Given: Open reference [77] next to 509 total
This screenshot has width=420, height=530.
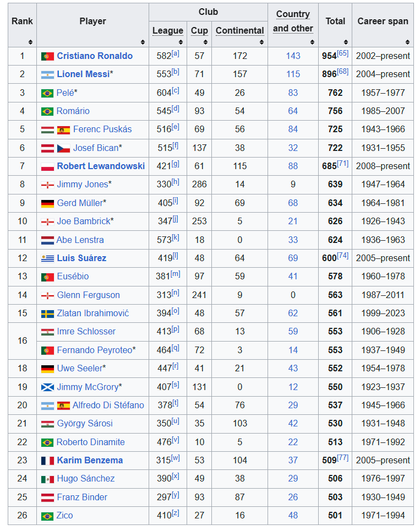Looking at the screenshot, I should click(x=343, y=458).
